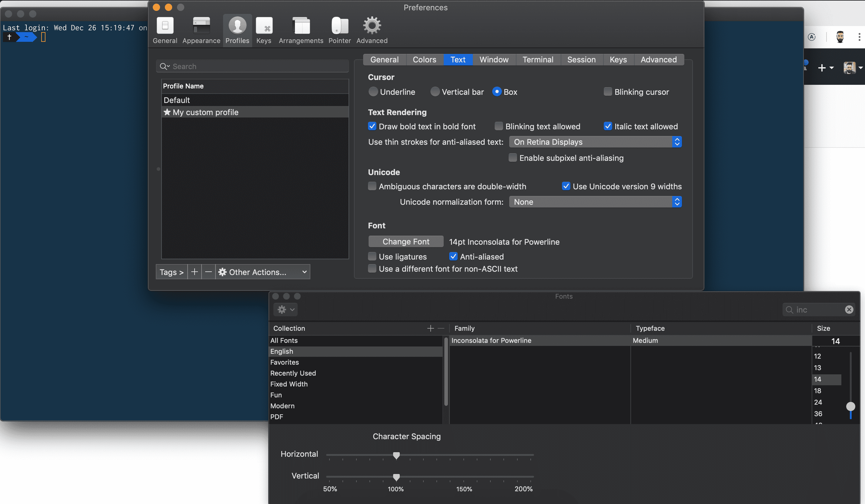The height and width of the screenshot is (504, 865).
Task: Click the magnifier icon in profile search
Action: coord(164,66)
